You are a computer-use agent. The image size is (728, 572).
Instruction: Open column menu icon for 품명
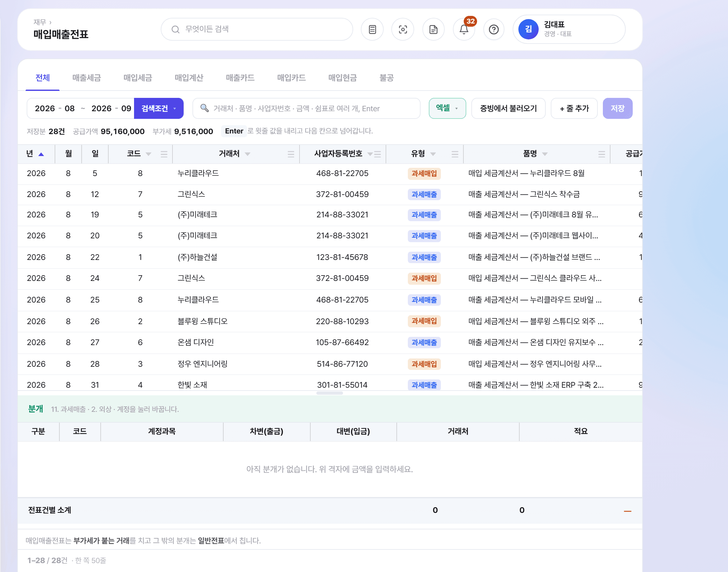pyautogui.click(x=602, y=154)
